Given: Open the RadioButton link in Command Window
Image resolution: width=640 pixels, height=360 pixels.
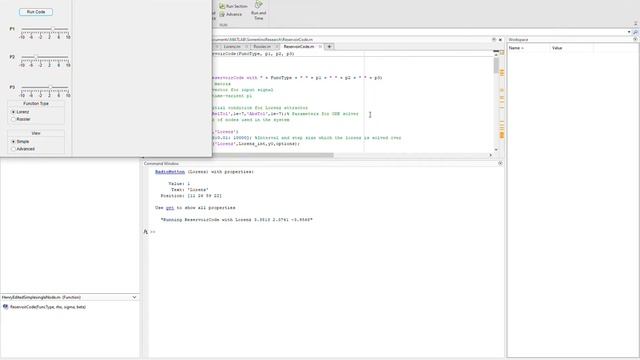Looking at the screenshot, I should pyautogui.click(x=170, y=172).
